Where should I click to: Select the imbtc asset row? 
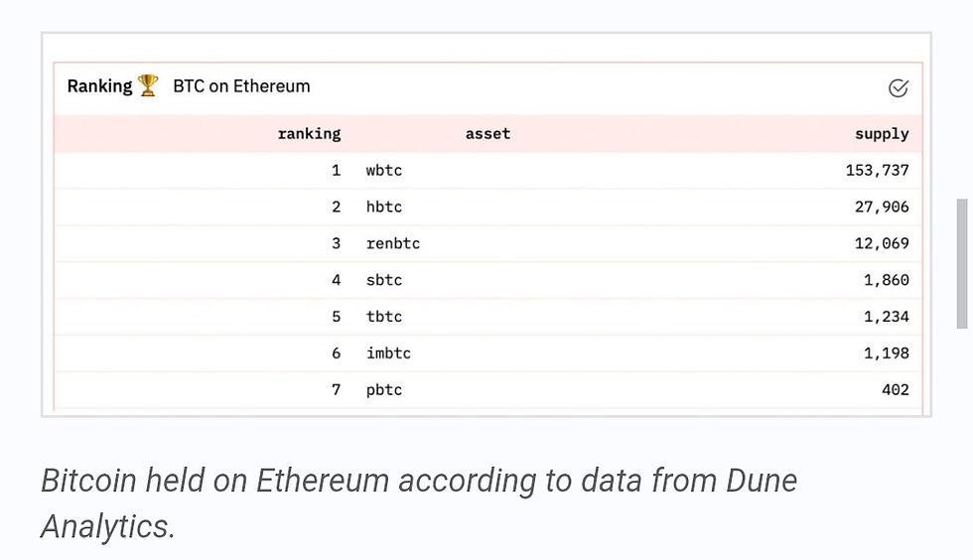pyautogui.click(x=488, y=353)
